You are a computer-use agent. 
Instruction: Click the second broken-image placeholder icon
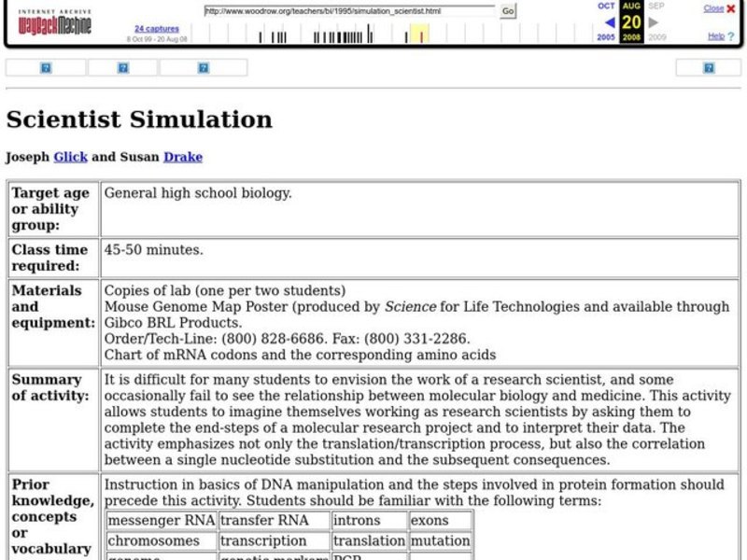[x=121, y=67]
